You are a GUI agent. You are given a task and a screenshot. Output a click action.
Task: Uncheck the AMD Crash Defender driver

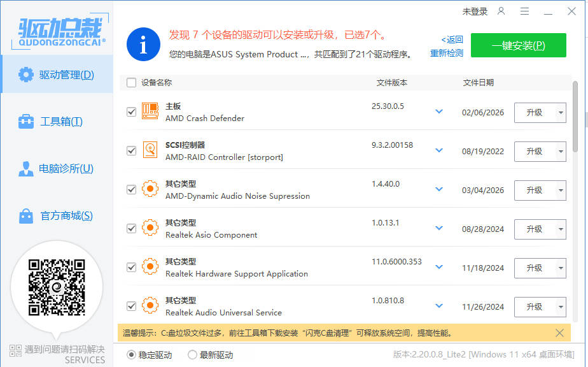coord(132,112)
